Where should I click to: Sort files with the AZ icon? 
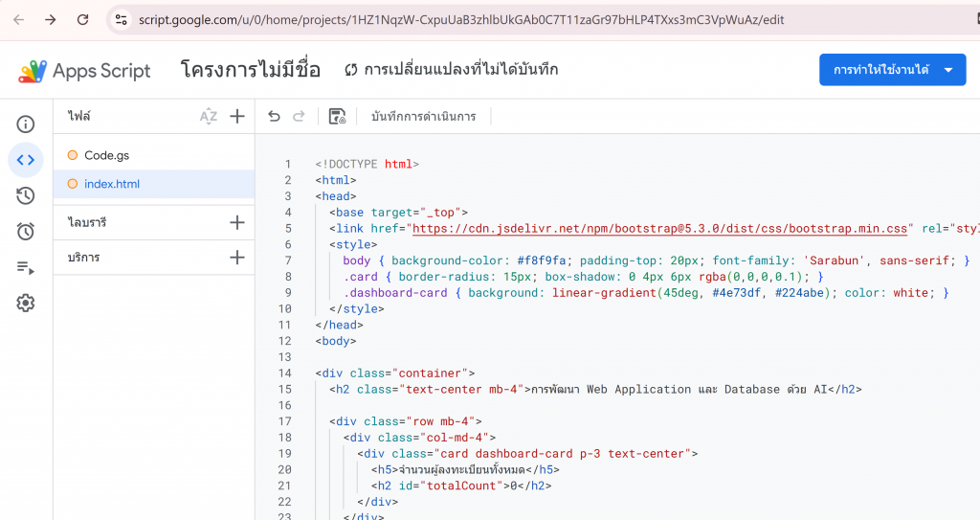coord(208,116)
